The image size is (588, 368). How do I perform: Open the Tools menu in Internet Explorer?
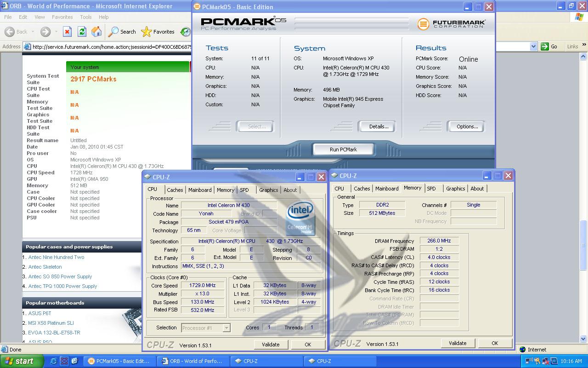click(86, 17)
